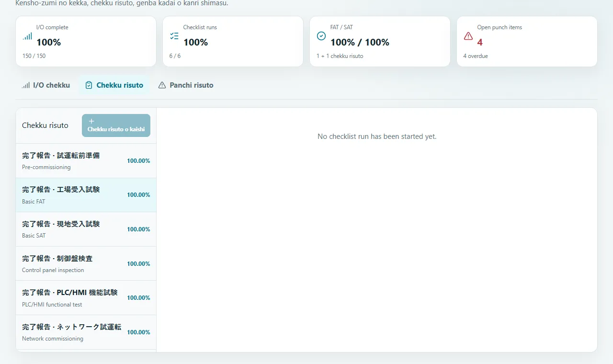Click Chekku risuto o kaishi button
Screen dimensions: 613x364
[116, 125]
